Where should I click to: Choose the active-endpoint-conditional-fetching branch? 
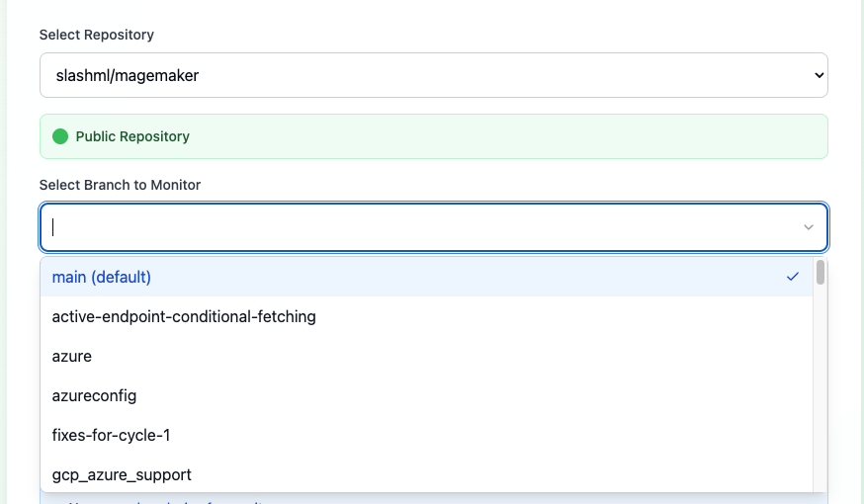(x=426, y=316)
